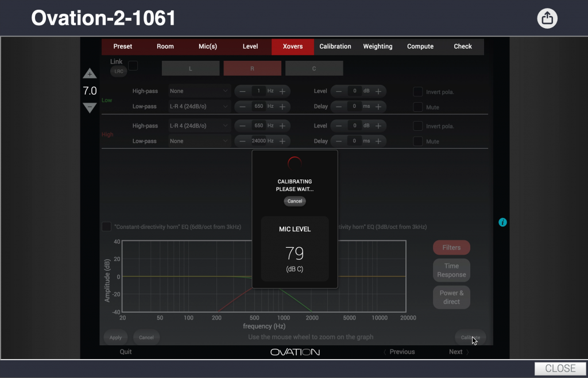
Task: Click plus for Low High-pass frequency
Action: (283, 91)
